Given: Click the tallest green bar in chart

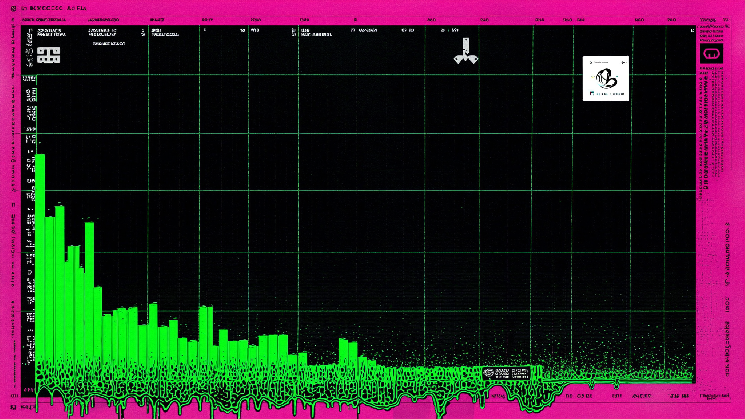Looking at the screenshot, I should point(40,259).
